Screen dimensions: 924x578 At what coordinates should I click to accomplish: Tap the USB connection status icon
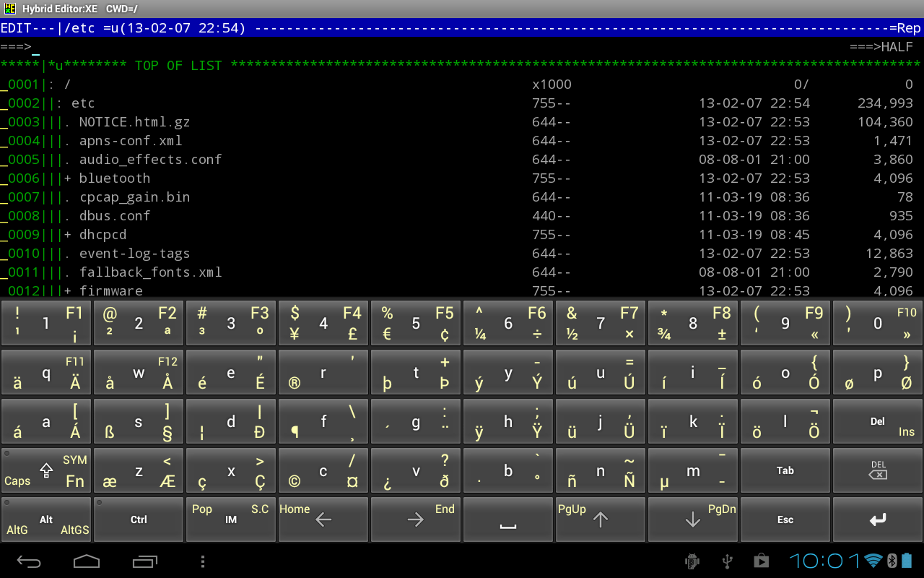[x=728, y=561]
